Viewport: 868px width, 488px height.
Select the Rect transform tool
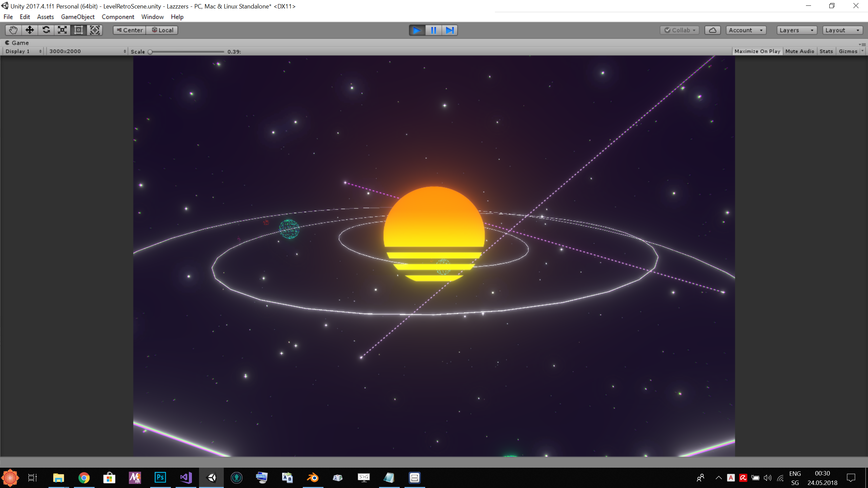[78, 30]
